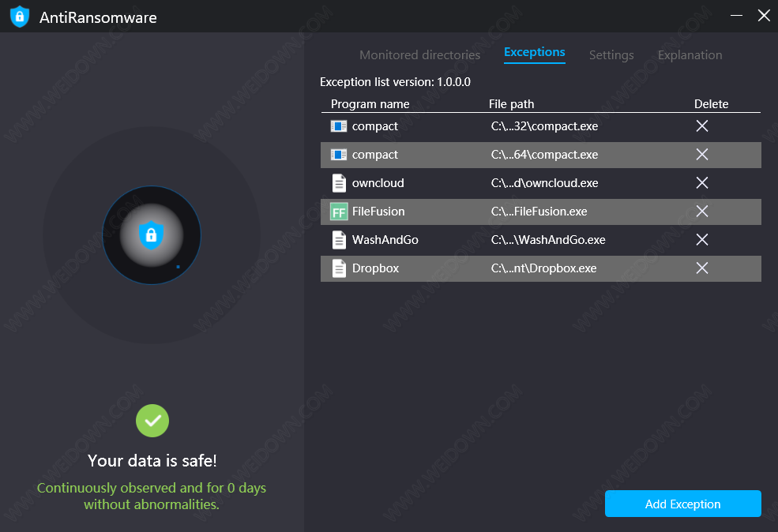778x532 pixels.
Task: Close the AntiRansomware window
Action: (x=764, y=15)
